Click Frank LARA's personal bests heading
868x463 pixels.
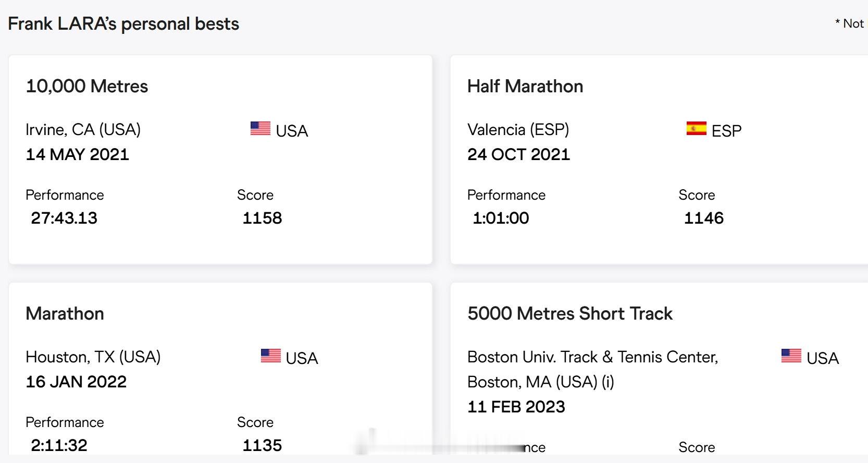coord(123,24)
